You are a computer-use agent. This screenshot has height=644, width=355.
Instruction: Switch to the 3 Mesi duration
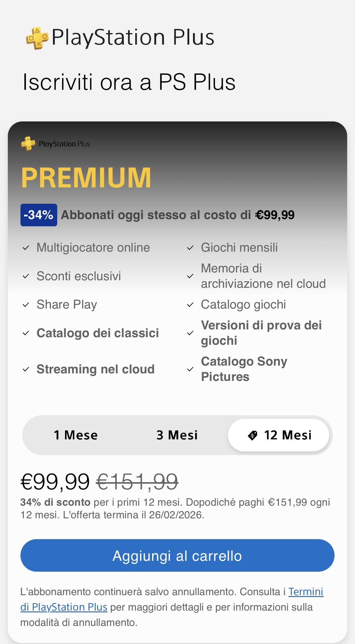coord(177,435)
